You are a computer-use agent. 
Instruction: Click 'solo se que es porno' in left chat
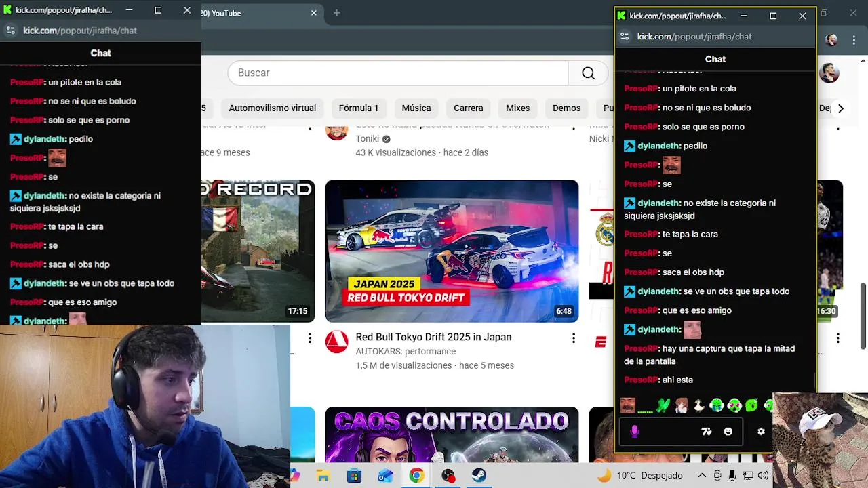click(89, 121)
